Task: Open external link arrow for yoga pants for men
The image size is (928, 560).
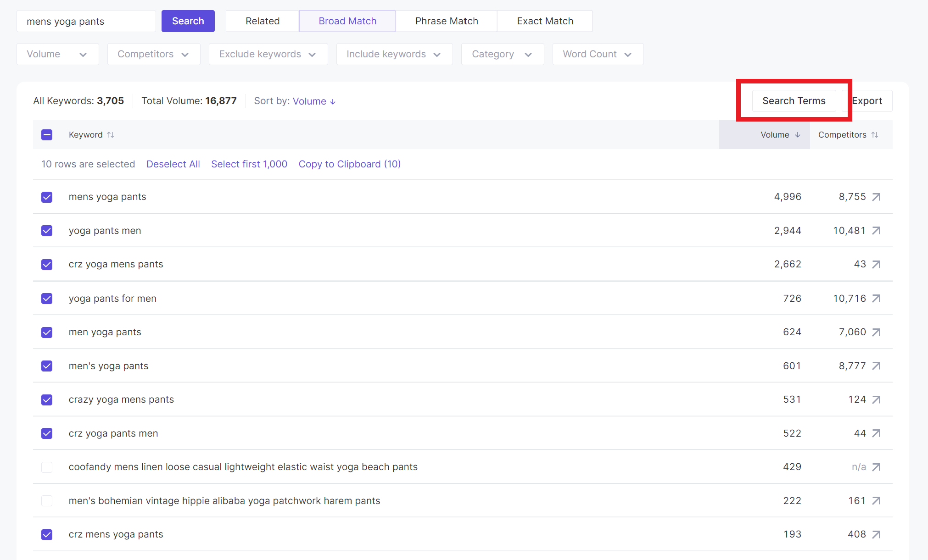Action: (876, 299)
